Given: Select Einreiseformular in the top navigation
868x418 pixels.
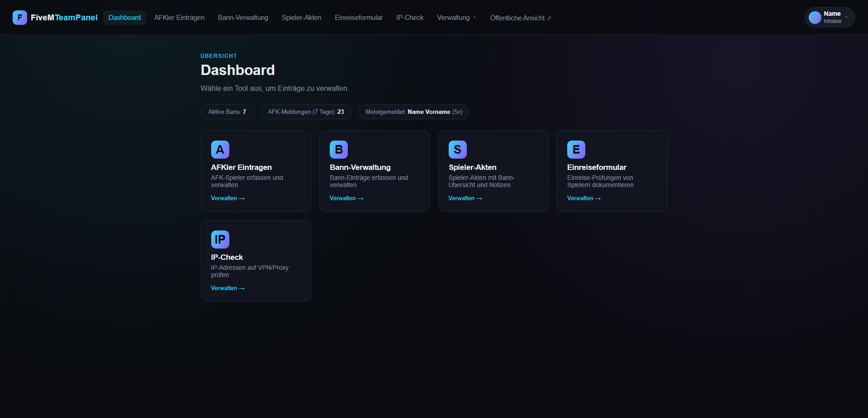Looking at the screenshot, I should 359,18.
